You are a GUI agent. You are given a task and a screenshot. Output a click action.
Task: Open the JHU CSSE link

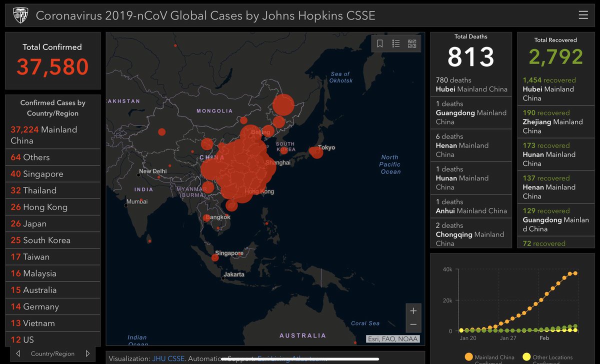pos(168,358)
